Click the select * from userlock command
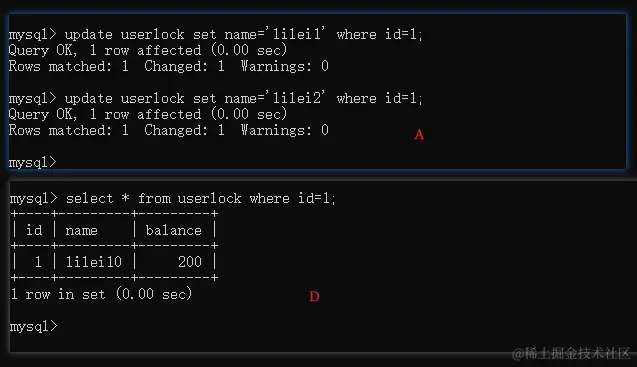 pyautogui.click(x=173, y=198)
